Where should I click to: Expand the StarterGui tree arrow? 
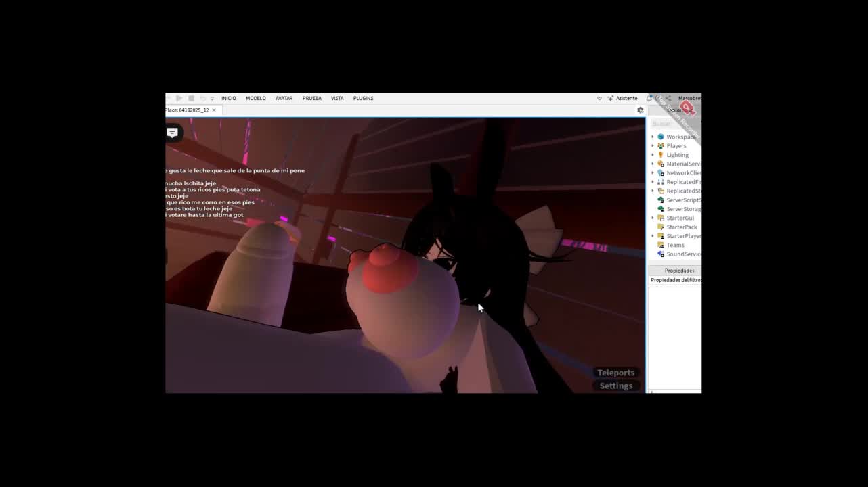pos(653,218)
